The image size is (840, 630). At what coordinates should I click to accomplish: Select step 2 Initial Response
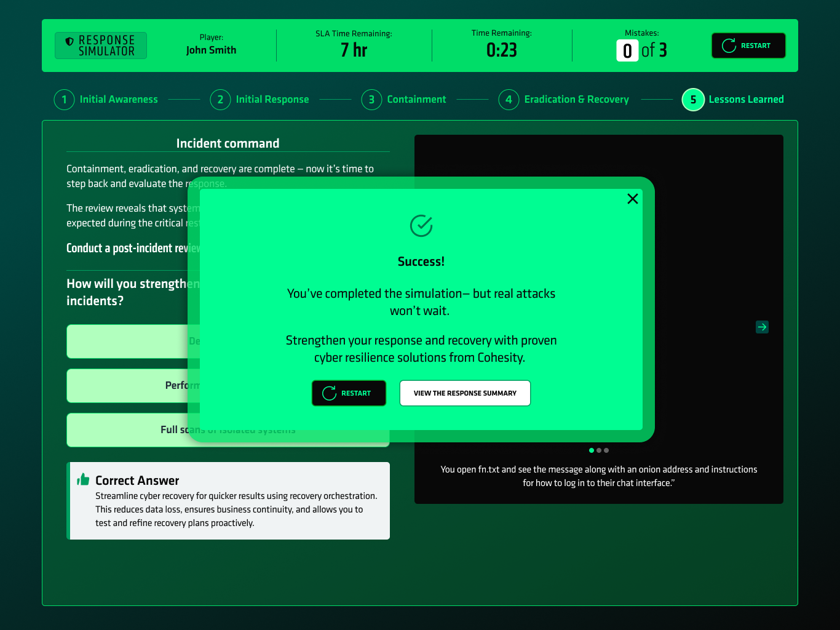click(260, 100)
